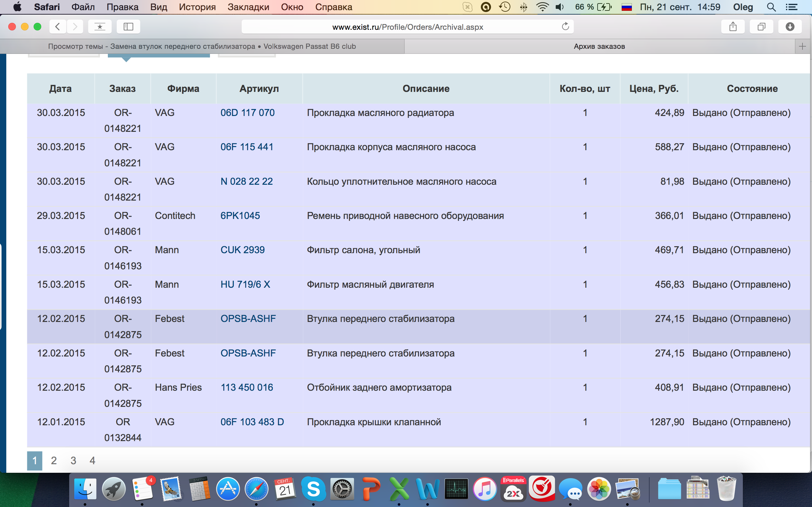This screenshot has width=812, height=507.
Task: Open article link CUK 2939
Action: [242, 250]
